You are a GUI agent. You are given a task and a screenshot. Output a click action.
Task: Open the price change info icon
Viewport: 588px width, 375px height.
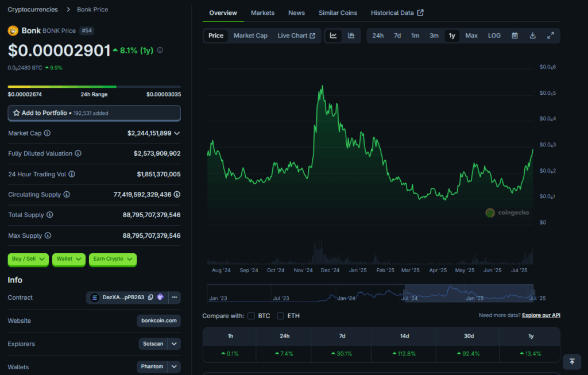pyautogui.click(x=160, y=51)
